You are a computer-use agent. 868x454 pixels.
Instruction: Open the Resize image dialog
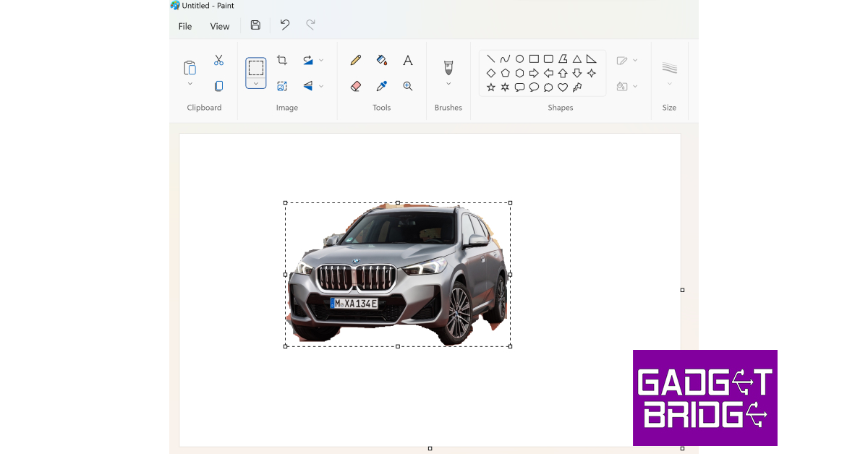click(283, 85)
